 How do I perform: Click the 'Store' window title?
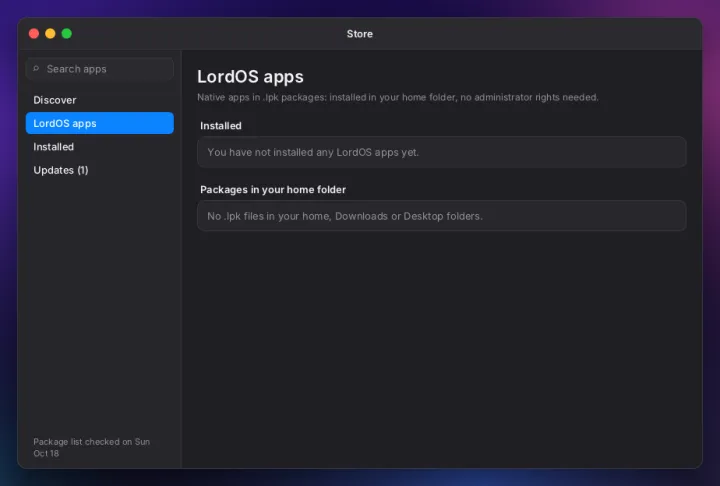point(360,34)
